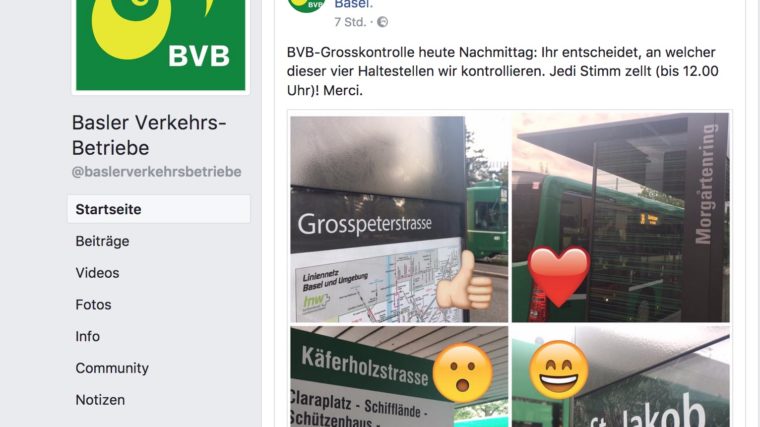Click the red heart emoji on the Morgartenring photo
This screenshot has height=427, width=760.
559,275
